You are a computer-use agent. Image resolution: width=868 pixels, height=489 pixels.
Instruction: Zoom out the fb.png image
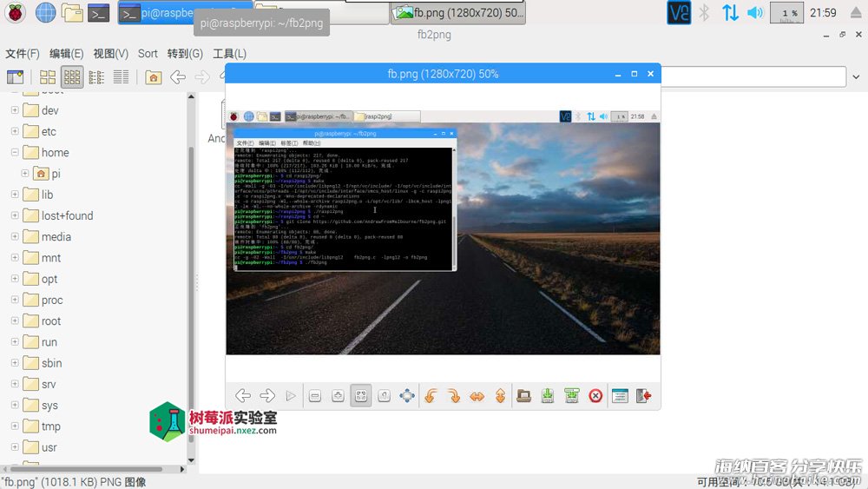pyautogui.click(x=315, y=395)
